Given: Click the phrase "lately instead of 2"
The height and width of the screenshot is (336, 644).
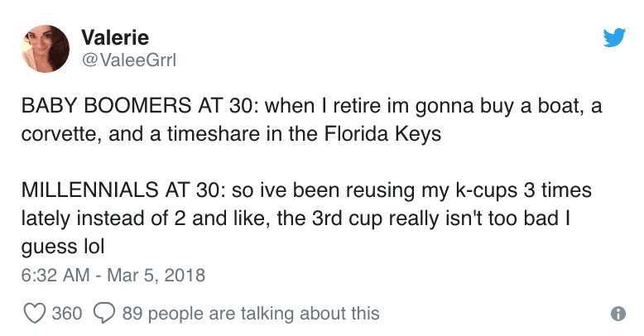Looking at the screenshot, I should pyautogui.click(x=103, y=218).
